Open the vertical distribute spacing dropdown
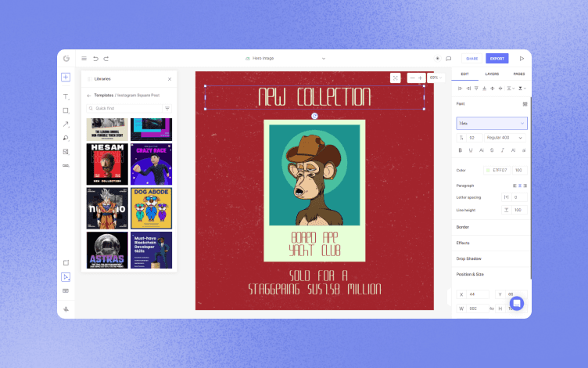588x368 pixels. [522, 88]
